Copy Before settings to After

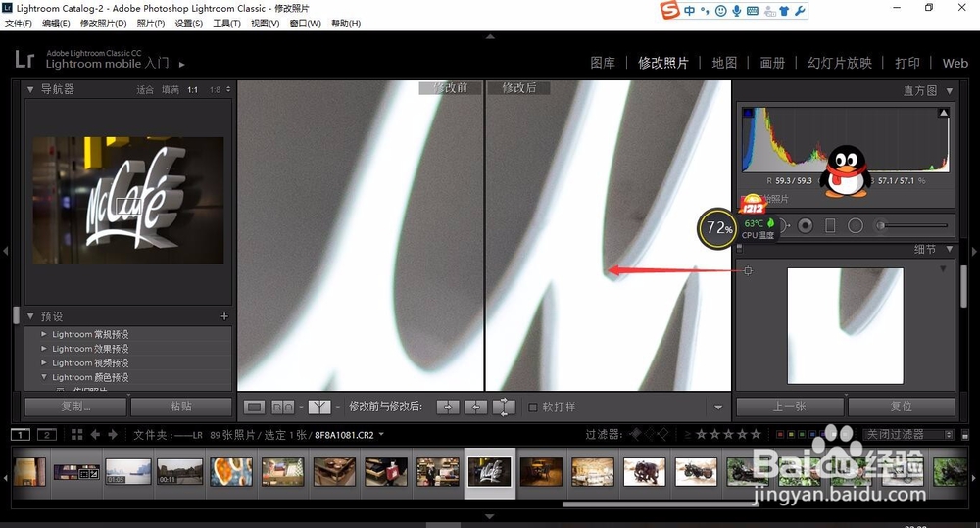click(448, 408)
